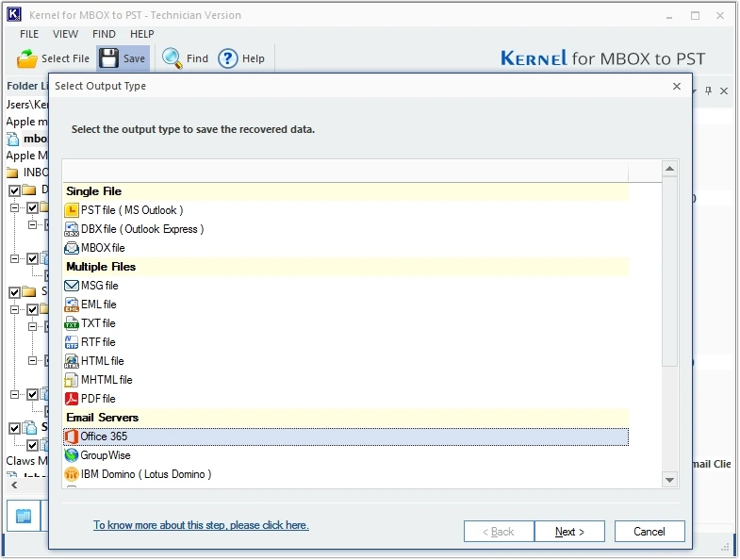Click the INBOX folder icon in tree
Screen dimensions: 740x560
(13, 173)
